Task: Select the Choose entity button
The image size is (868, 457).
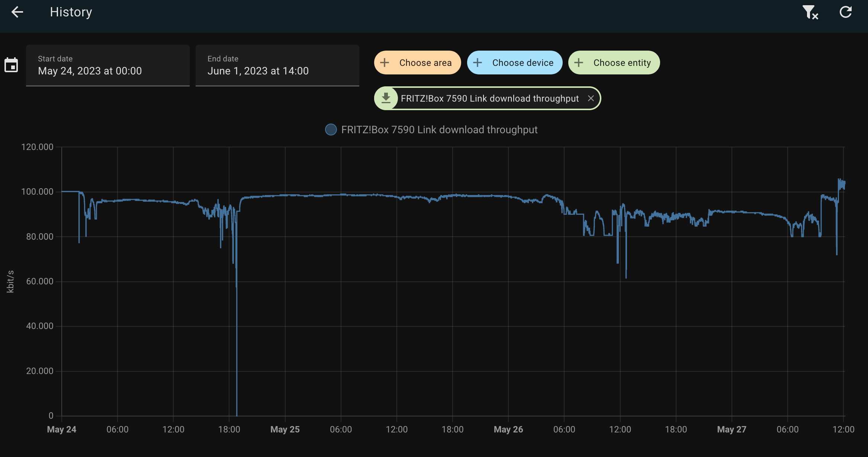Action: 614,62
